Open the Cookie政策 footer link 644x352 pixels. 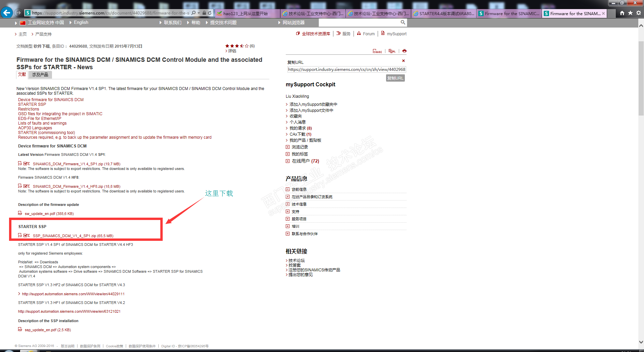coord(114,346)
